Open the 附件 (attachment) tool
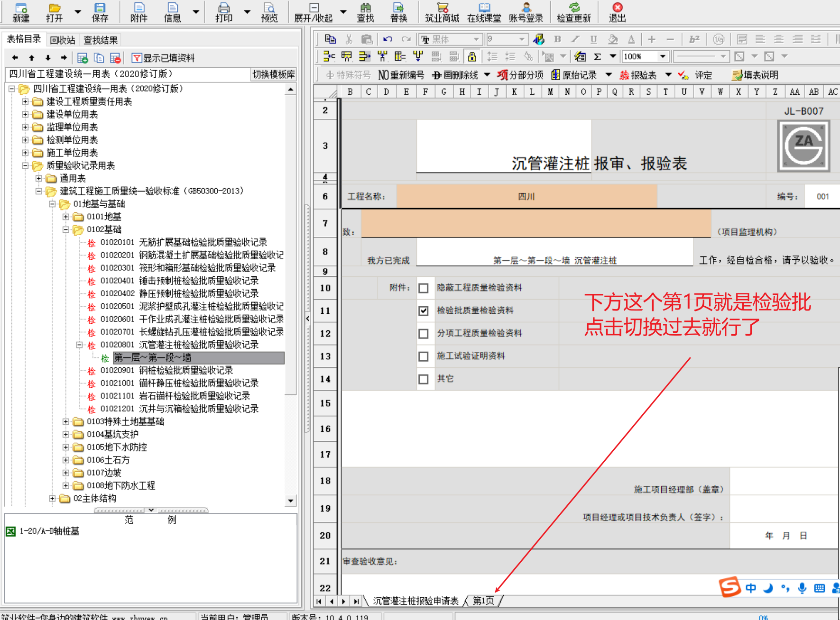This screenshot has width=840, height=620. tap(139, 13)
